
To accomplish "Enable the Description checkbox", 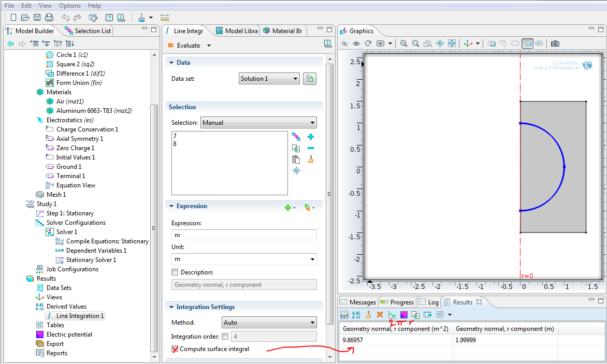I will [x=175, y=272].
